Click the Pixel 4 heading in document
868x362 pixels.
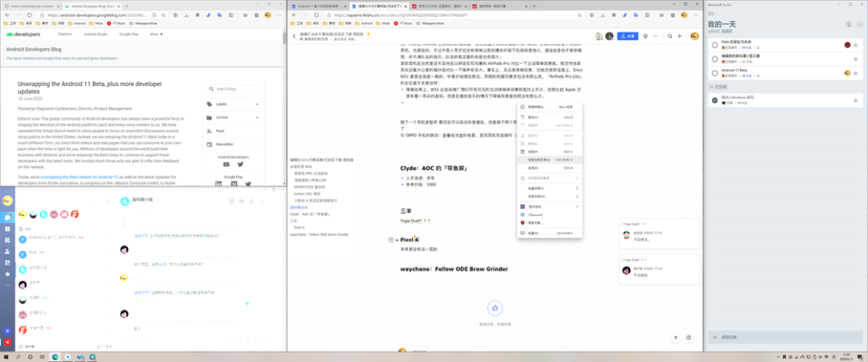410,239
